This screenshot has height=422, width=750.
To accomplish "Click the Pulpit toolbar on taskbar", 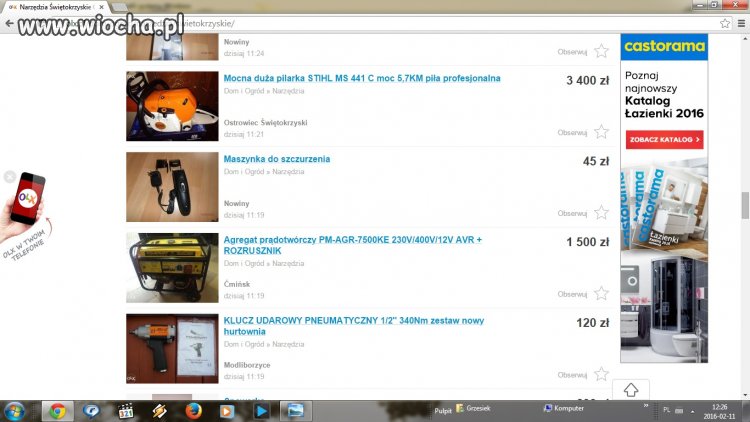I will point(443,411).
